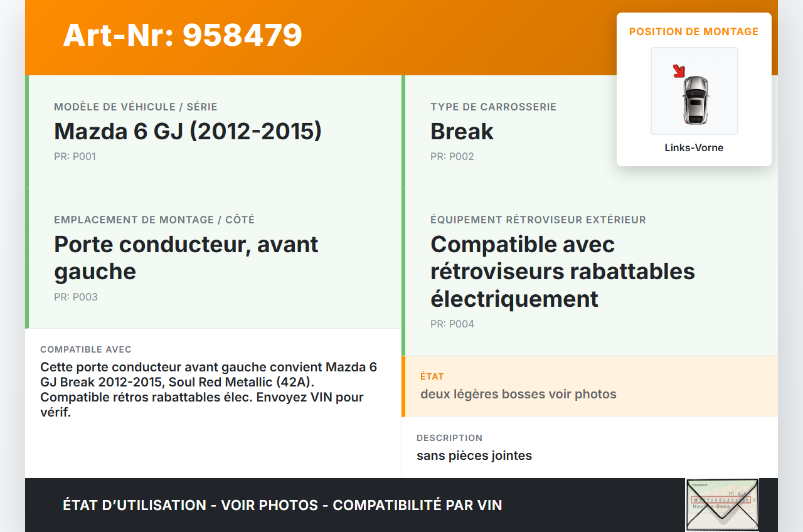Click the "COMPATIBLE AVEC" section label

pyautogui.click(x=86, y=349)
